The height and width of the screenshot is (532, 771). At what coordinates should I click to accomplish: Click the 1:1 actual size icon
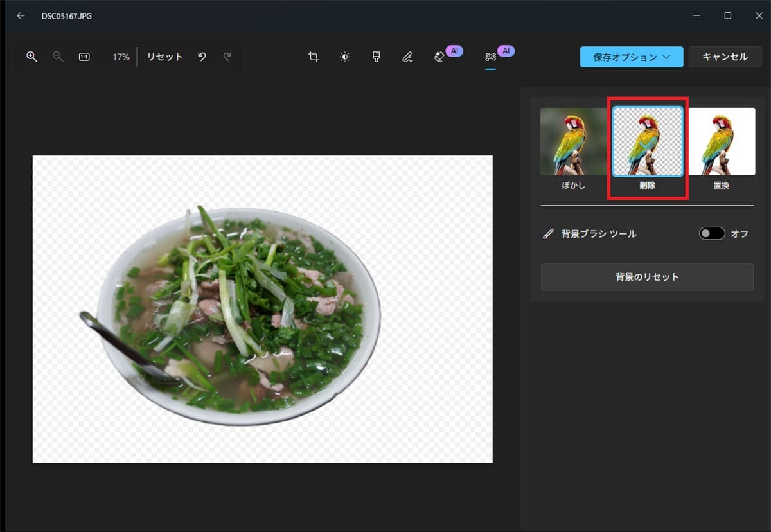coord(84,57)
